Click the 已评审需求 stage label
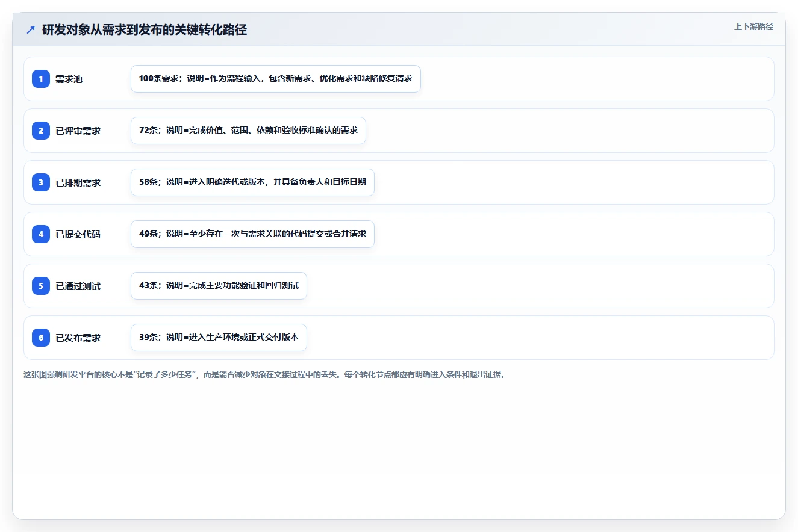 (x=78, y=131)
